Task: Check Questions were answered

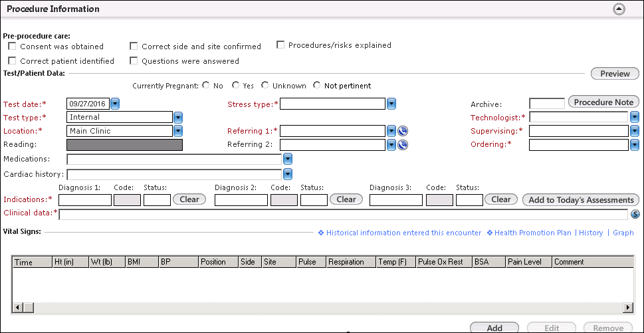Action: 134,60
